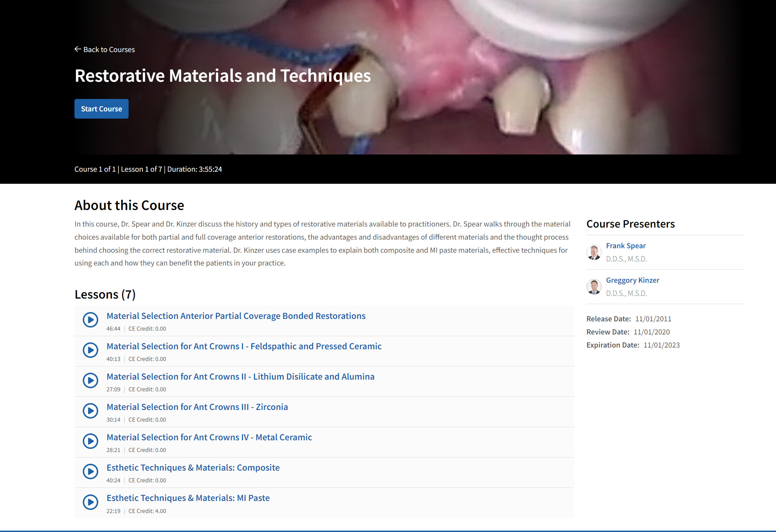Play the Ant Crowns IV Metal Ceramic lesson icon

[91, 441]
